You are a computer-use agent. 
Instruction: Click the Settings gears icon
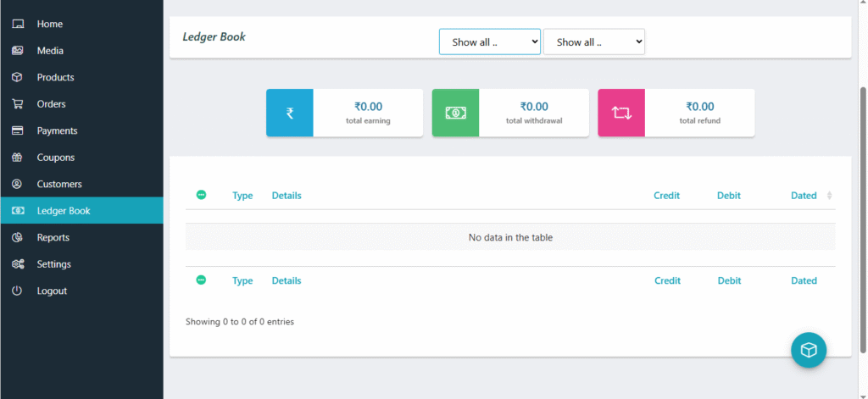pos(17,264)
